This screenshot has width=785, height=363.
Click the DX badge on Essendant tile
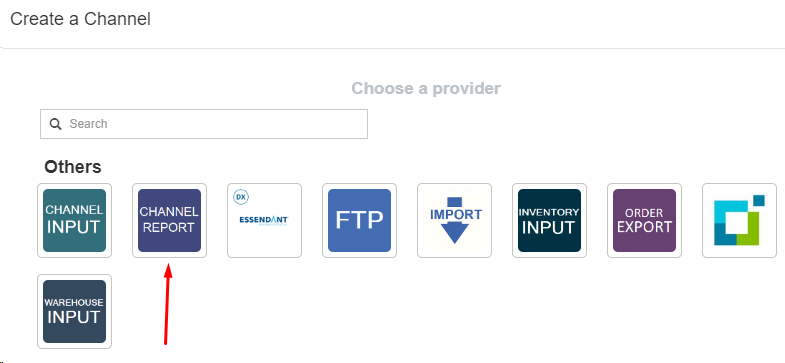tap(242, 197)
